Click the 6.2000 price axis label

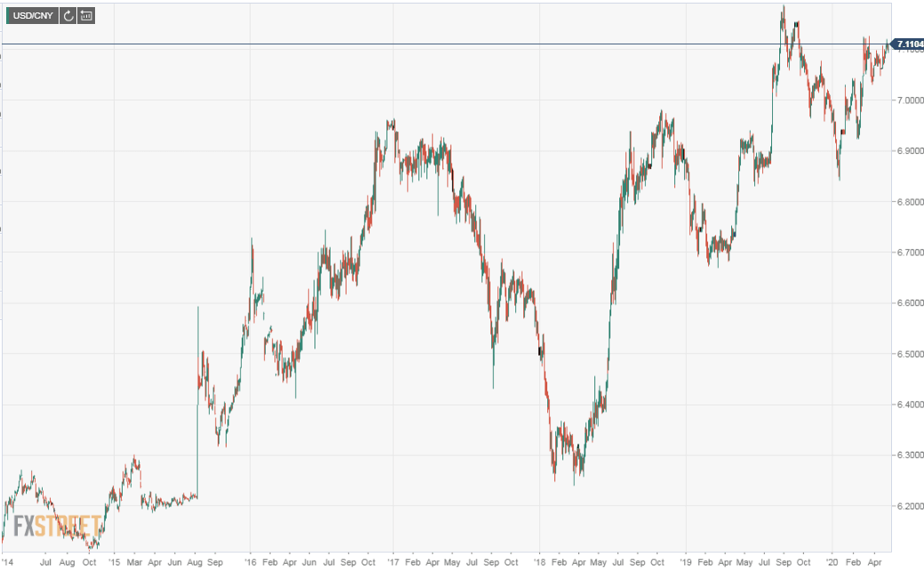pyautogui.click(x=906, y=506)
